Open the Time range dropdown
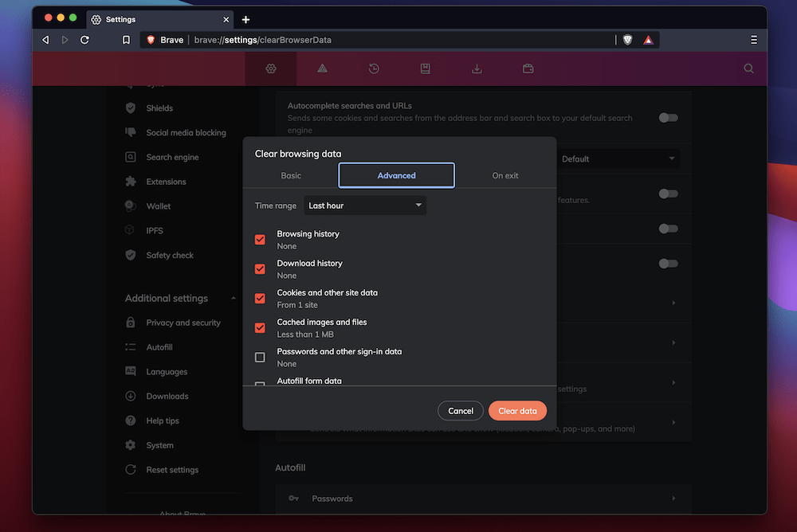The image size is (797, 532). coord(364,205)
